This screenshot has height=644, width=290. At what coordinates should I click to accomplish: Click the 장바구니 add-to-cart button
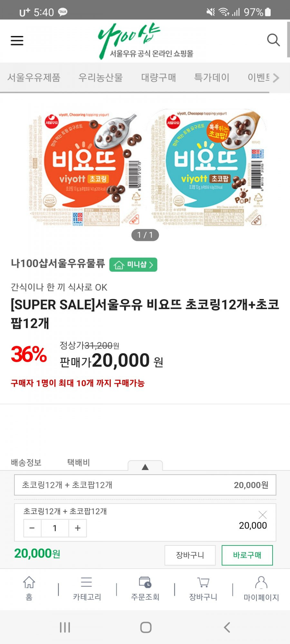[x=190, y=555]
